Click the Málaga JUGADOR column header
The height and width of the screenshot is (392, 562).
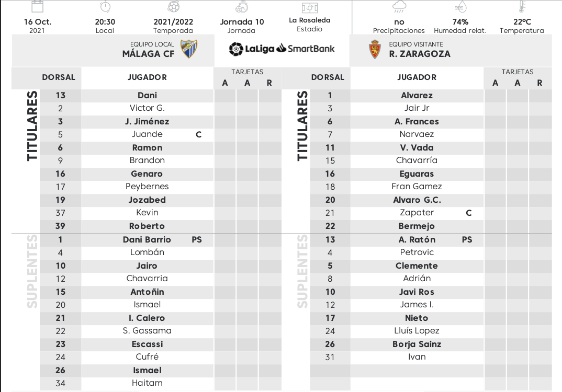coord(148,77)
